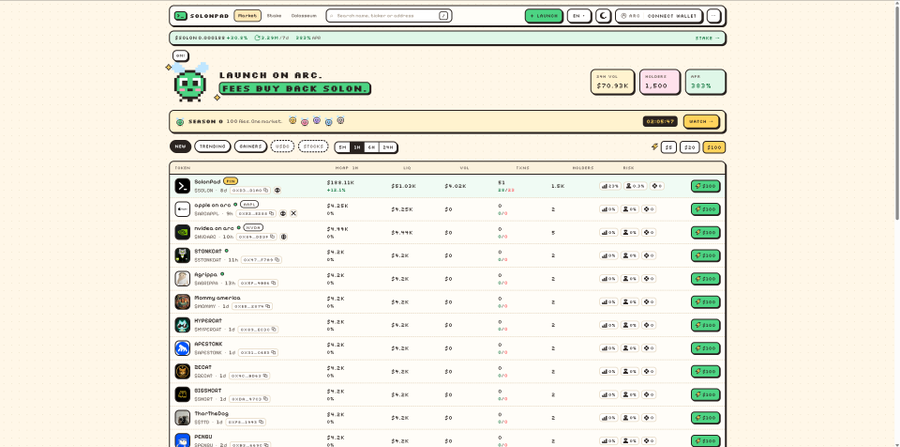Sort by the TXNS column header
The height and width of the screenshot is (447, 900).
[523, 168]
